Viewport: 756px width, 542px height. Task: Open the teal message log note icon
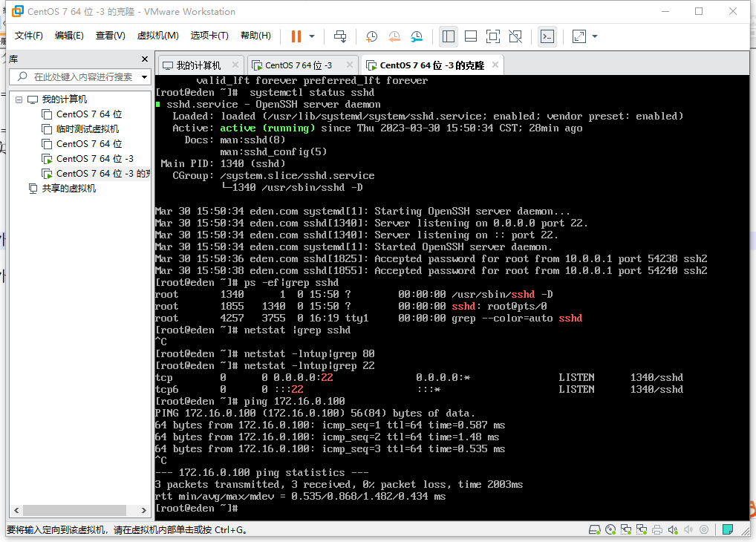tap(728, 530)
